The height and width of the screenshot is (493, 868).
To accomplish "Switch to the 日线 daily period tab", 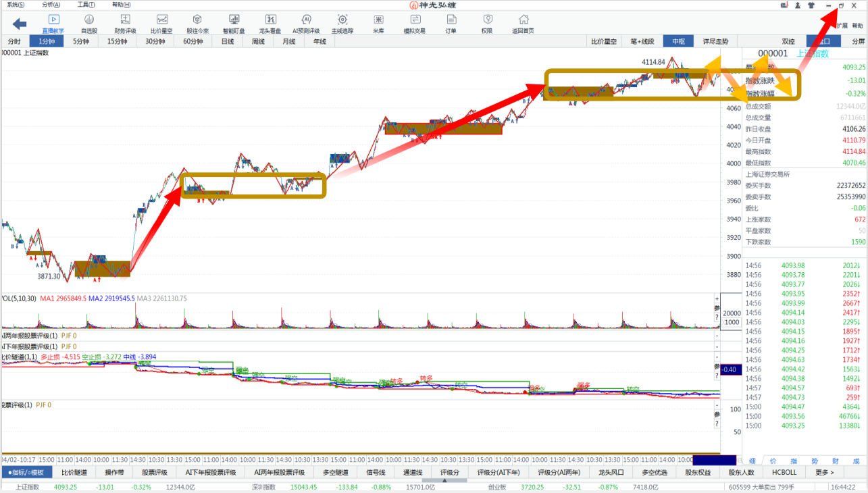I will (228, 41).
